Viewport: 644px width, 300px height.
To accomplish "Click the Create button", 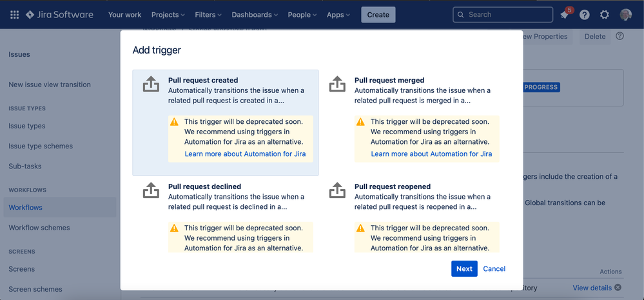I will [378, 15].
